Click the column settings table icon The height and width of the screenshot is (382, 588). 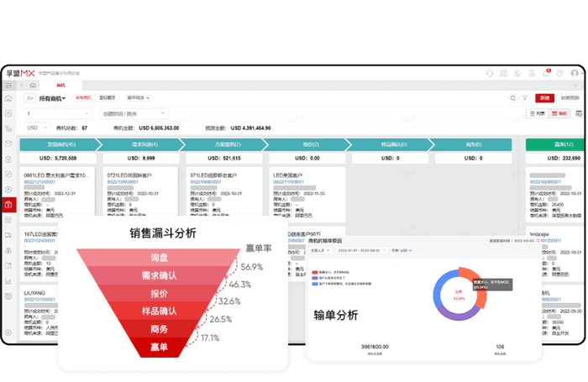[579, 113]
